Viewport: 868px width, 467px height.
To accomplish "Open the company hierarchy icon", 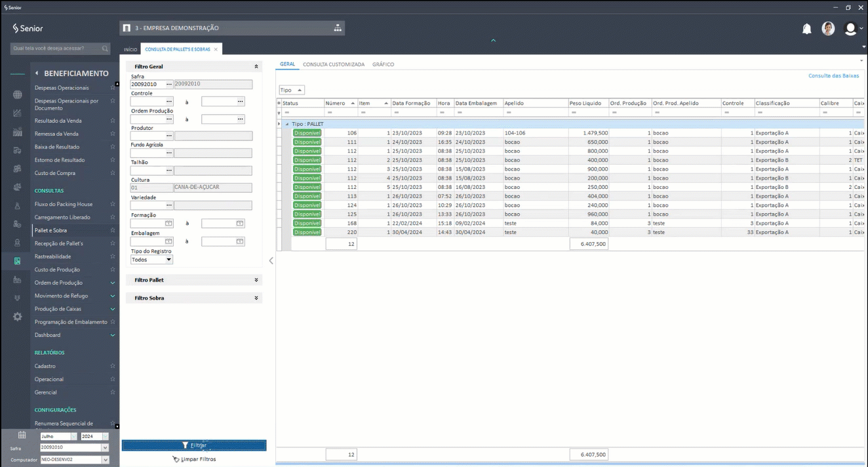I will pyautogui.click(x=338, y=28).
